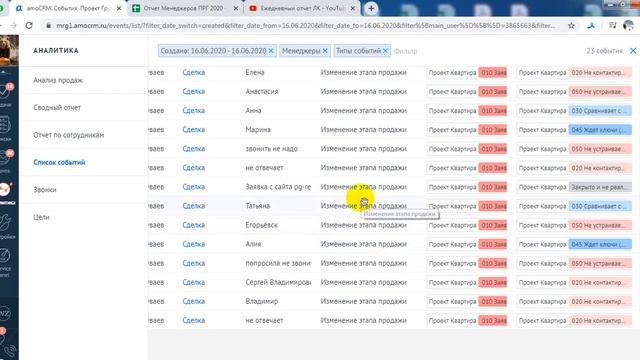Open the browser profile avatar icon
Image resolution: width=640 pixels, height=360 pixels.
tap(628, 26)
